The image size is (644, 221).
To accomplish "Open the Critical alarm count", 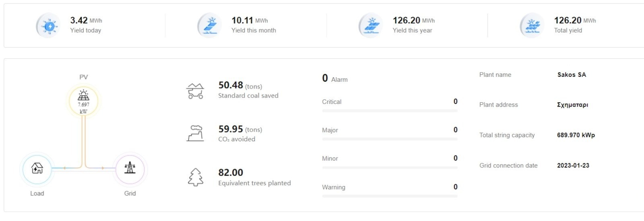I will [455, 101].
